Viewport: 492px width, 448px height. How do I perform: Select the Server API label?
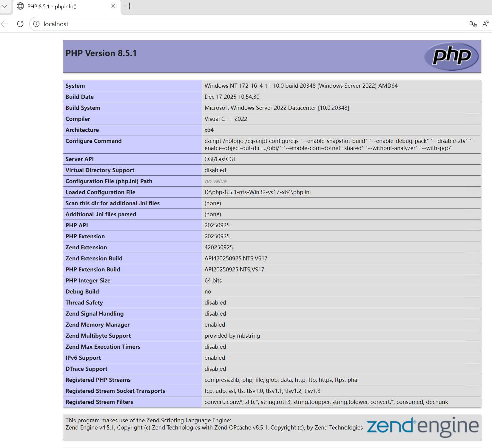click(x=80, y=159)
